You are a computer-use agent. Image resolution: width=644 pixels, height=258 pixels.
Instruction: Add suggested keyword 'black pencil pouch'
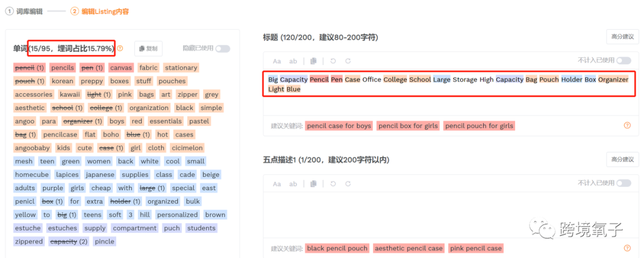[x=337, y=248]
